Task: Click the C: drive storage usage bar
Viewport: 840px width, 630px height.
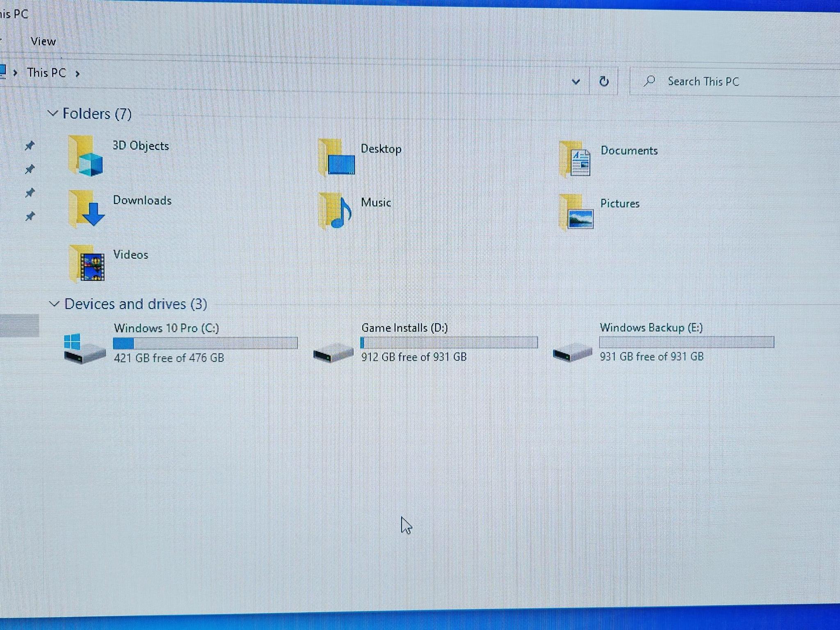Action: (x=205, y=343)
